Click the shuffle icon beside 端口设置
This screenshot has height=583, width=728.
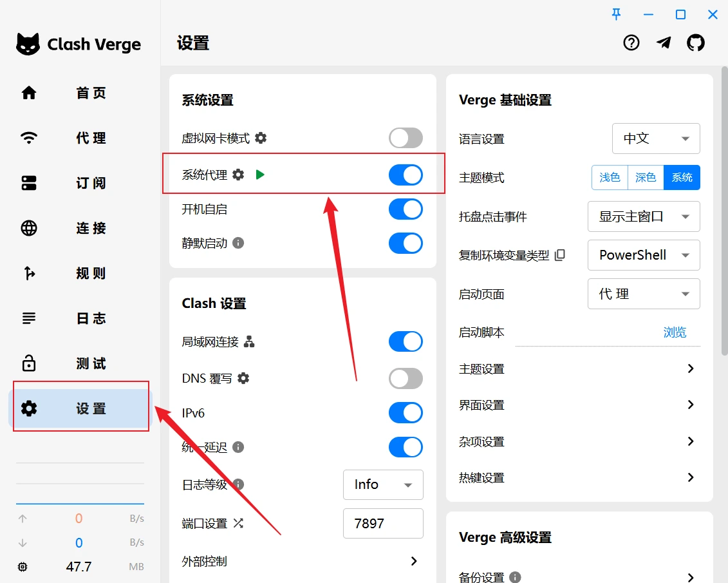(238, 524)
